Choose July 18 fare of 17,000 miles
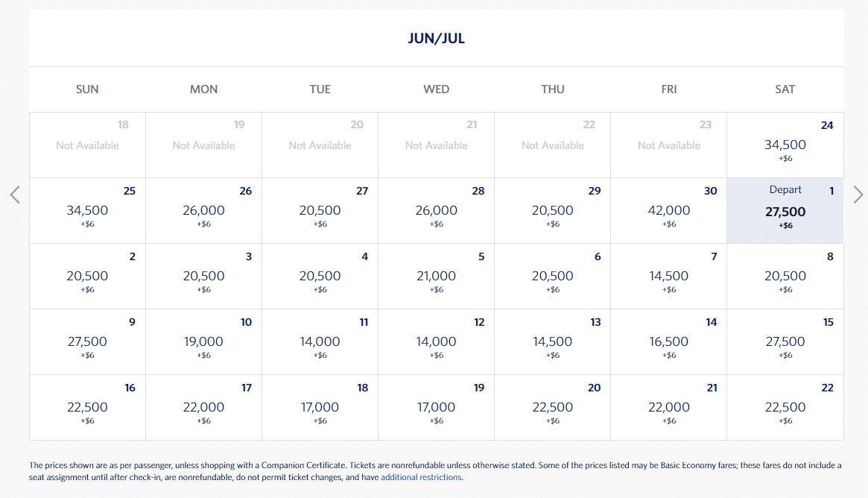This screenshot has width=868, height=498. click(x=320, y=408)
